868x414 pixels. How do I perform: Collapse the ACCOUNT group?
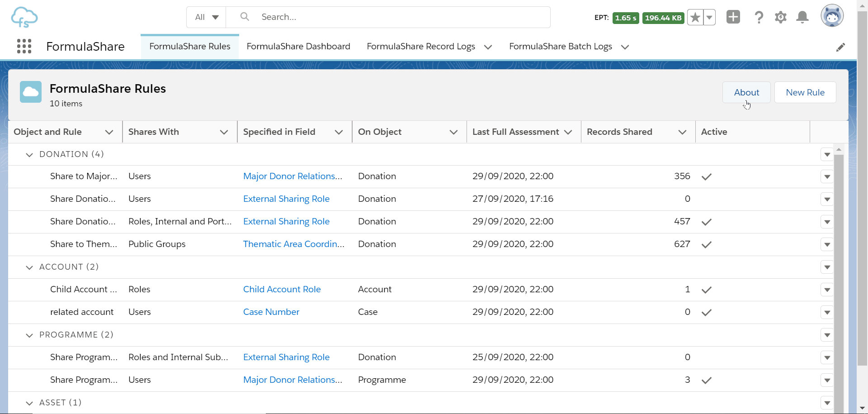[29, 267]
